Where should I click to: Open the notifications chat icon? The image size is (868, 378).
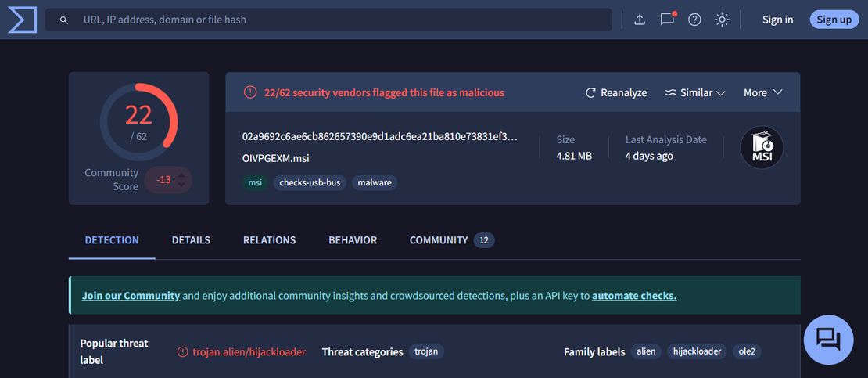click(x=668, y=20)
